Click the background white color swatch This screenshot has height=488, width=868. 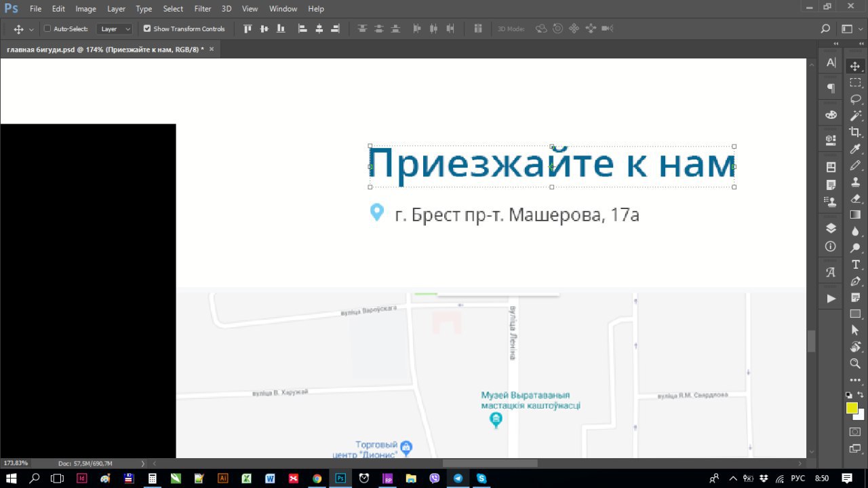[x=861, y=415]
